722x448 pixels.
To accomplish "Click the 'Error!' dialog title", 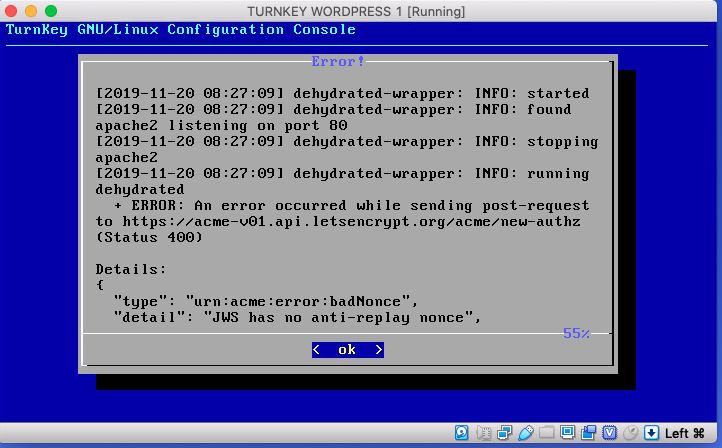I will 338,61.
